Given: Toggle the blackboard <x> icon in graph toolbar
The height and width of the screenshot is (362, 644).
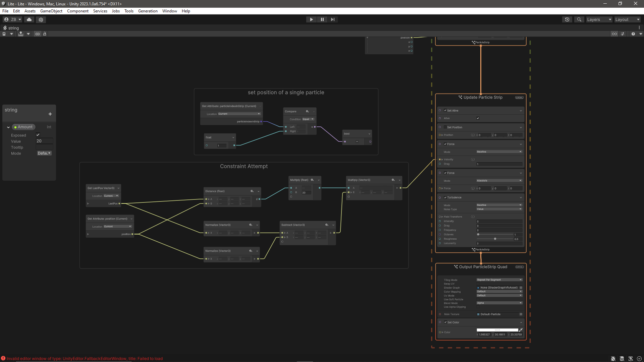Looking at the screenshot, I should [614, 34].
